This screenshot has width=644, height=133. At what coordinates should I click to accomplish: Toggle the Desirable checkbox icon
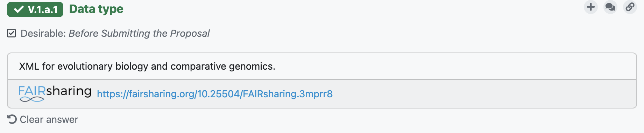[x=12, y=33]
